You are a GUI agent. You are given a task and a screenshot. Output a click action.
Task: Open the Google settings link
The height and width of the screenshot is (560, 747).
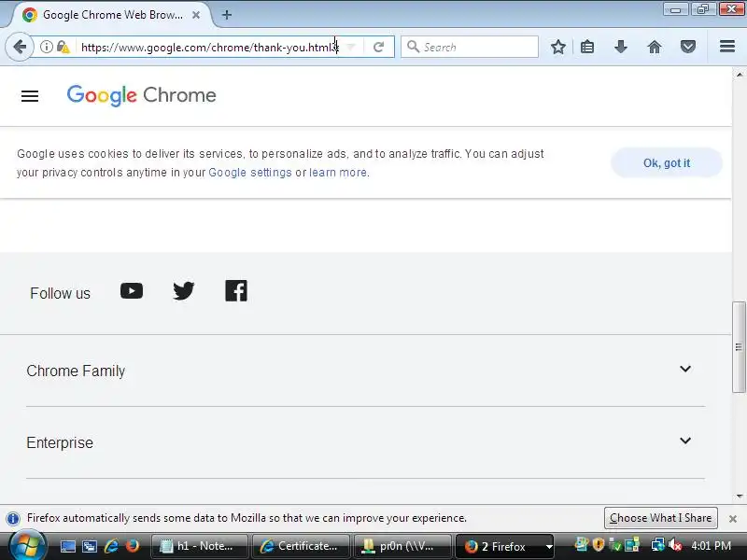250,173
